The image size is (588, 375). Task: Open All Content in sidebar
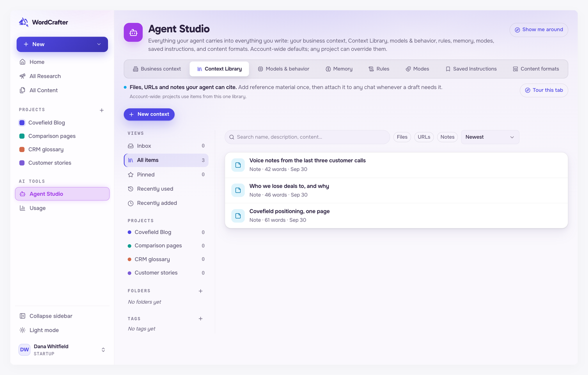62,90
